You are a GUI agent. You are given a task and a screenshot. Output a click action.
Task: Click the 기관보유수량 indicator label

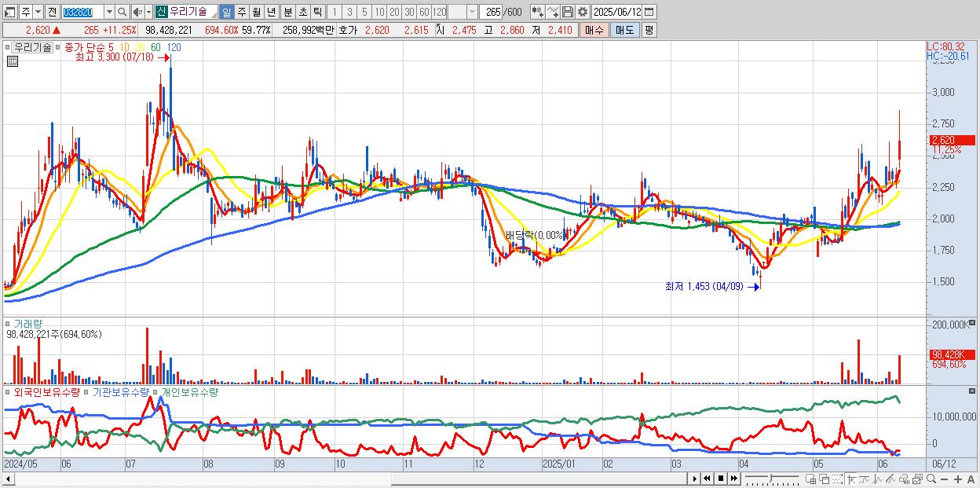click(122, 391)
